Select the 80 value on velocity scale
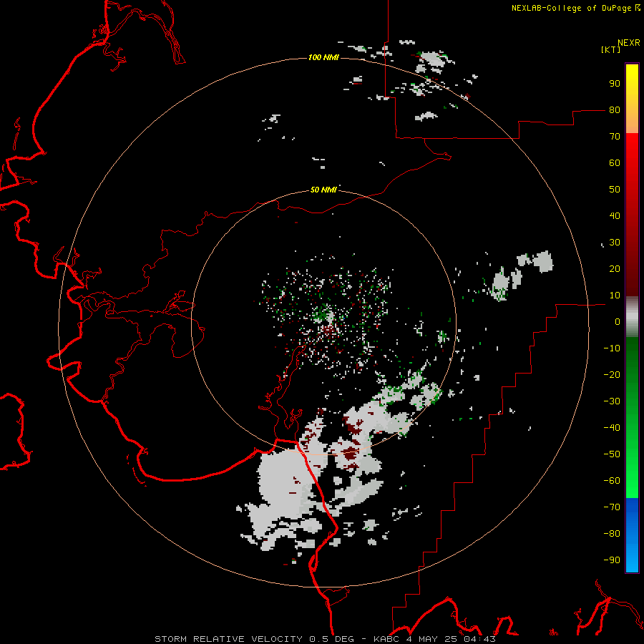The width and height of the screenshot is (644, 644). [615, 110]
